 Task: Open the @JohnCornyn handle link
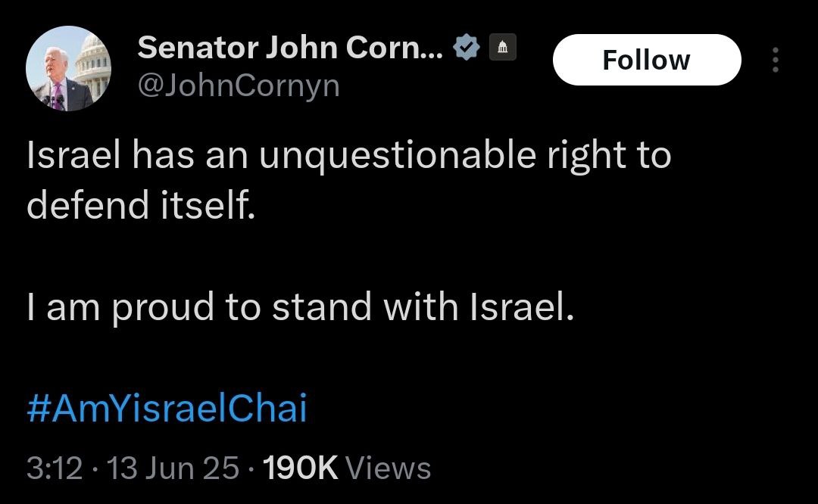239,87
